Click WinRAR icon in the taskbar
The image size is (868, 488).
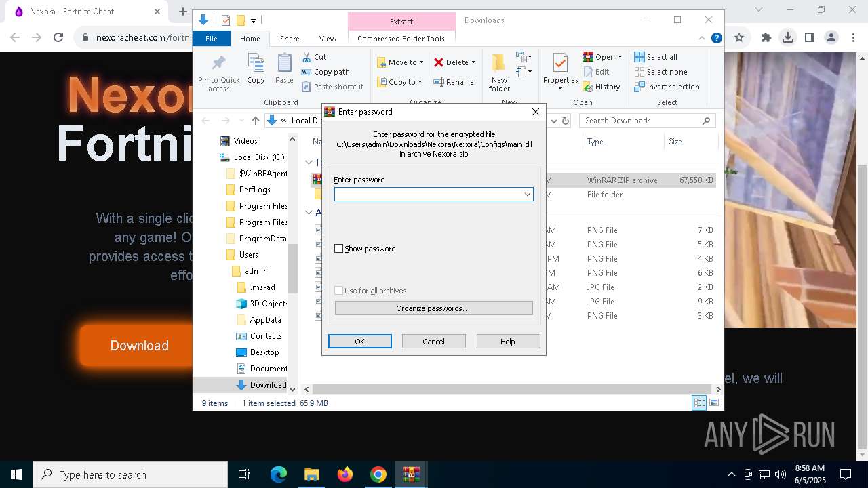pos(412,474)
